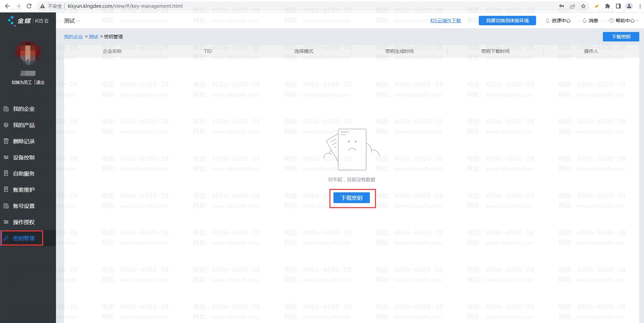The width and height of the screenshot is (644, 323).
Task: Click 我的企业 breadcrumb link
Action: coord(74,37)
